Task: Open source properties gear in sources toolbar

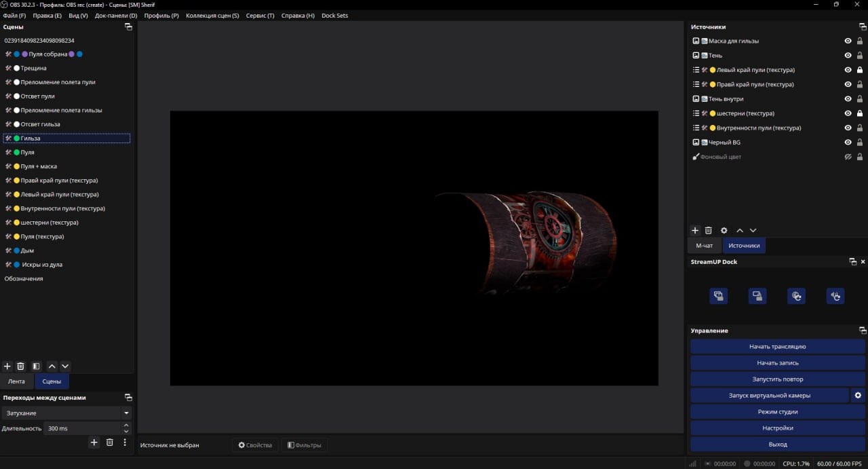Action: pos(724,231)
